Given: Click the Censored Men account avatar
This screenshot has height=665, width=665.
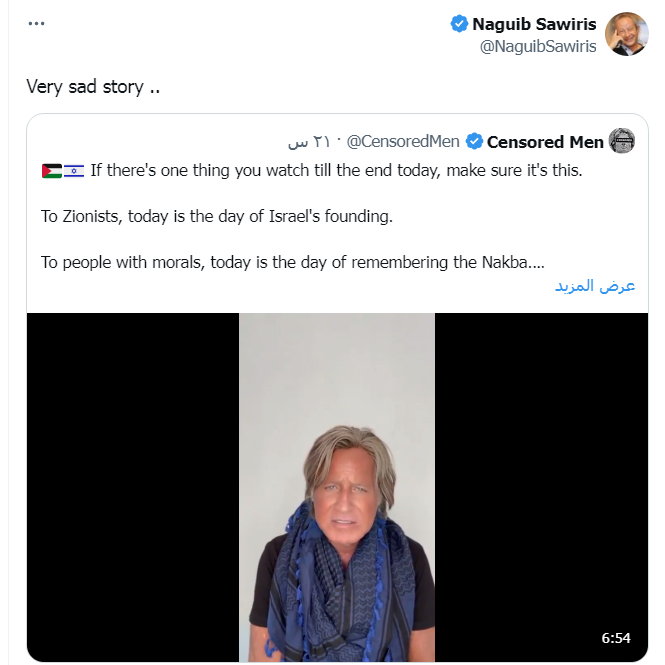Looking at the screenshot, I should (622, 141).
